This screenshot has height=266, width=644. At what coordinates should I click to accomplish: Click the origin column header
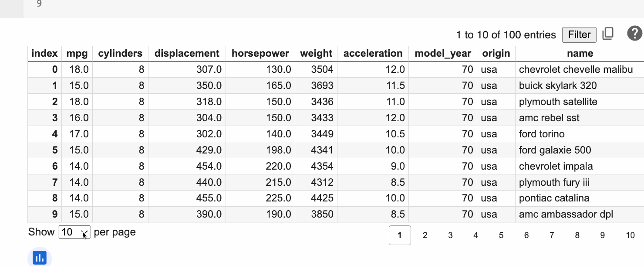tap(496, 54)
